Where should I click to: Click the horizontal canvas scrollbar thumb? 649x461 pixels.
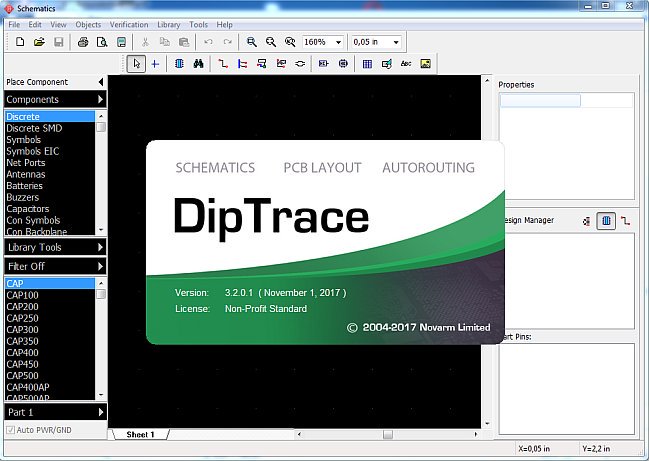pos(388,434)
